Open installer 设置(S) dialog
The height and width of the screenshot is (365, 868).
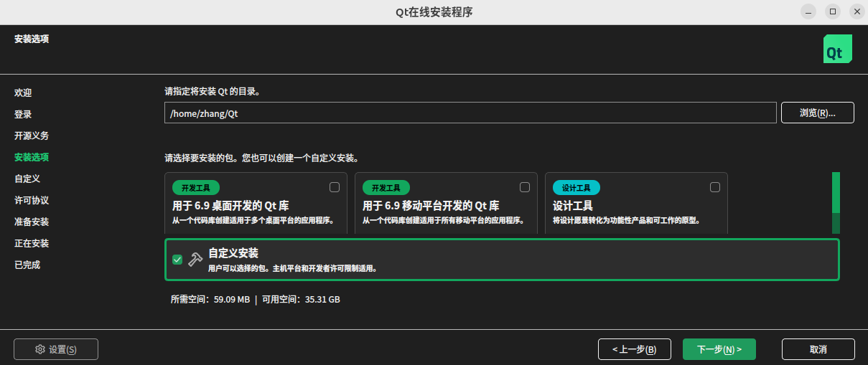tap(56, 349)
